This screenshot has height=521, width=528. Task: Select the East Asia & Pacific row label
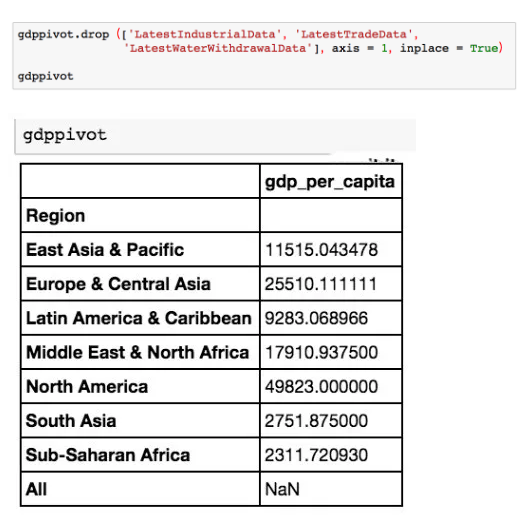(105, 250)
